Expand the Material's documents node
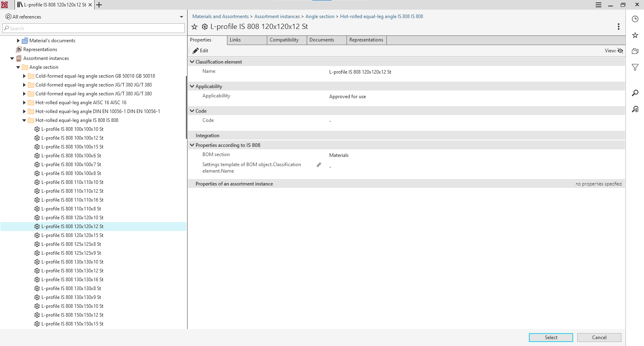The height and width of the screenshot is (346, 644). (18, 41)
